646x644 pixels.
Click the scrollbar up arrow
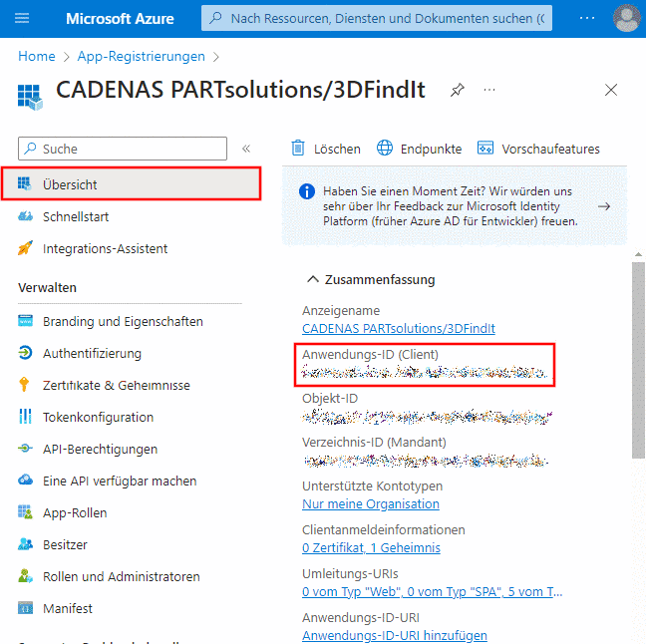coord(638,254)
